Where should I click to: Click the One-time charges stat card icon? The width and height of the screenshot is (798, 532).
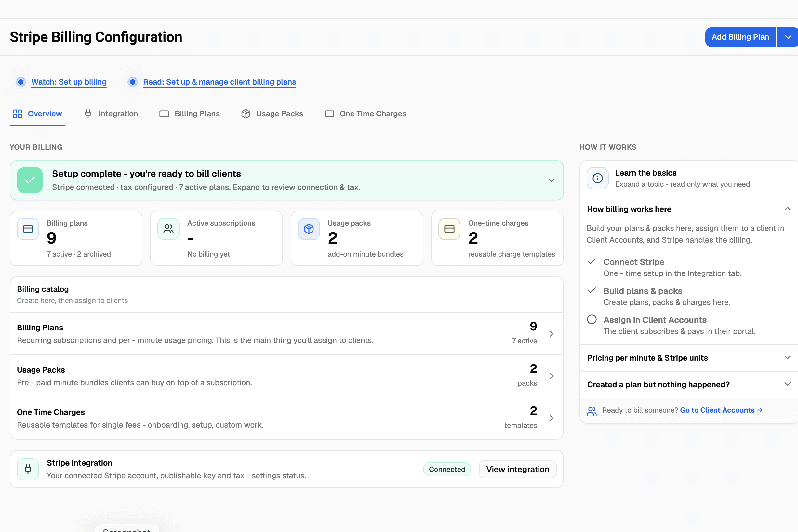[x=449, y=229]
